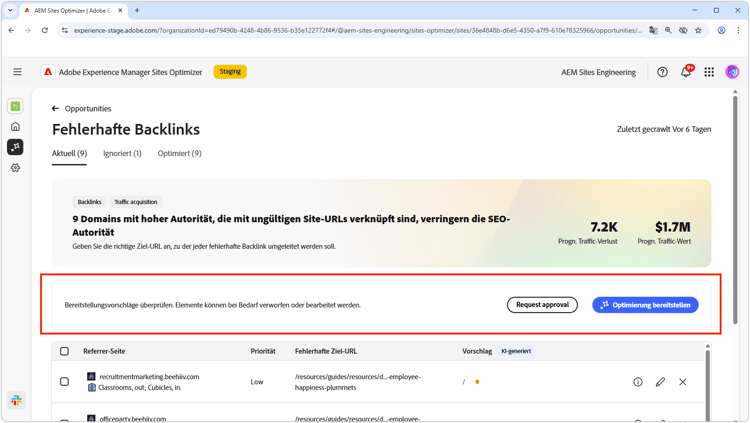
Task: Click Optimierung bereitstellen button
Action: tap(645, 305)
